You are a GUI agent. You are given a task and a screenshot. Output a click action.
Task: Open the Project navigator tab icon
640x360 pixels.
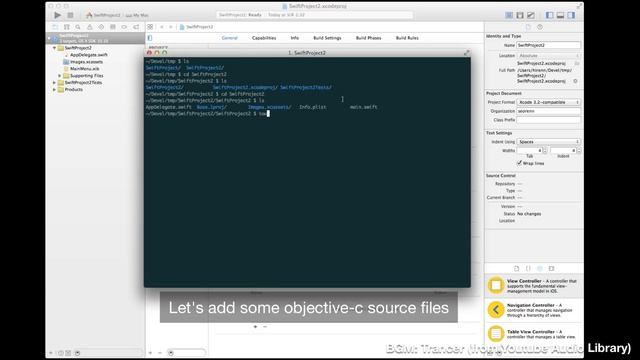55,27
